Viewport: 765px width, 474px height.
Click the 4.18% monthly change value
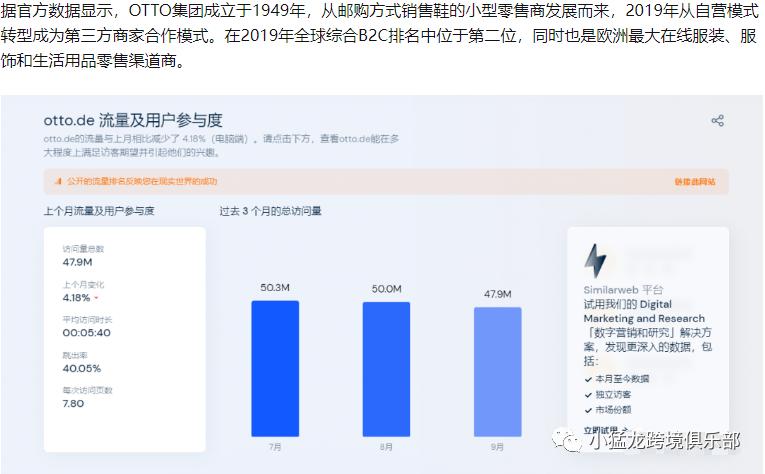pyautogui.click(x=77, y=298)
